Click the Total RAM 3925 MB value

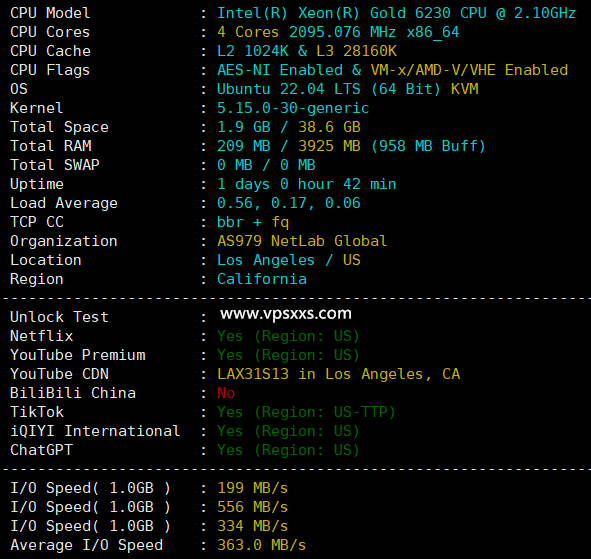[329, 146]
